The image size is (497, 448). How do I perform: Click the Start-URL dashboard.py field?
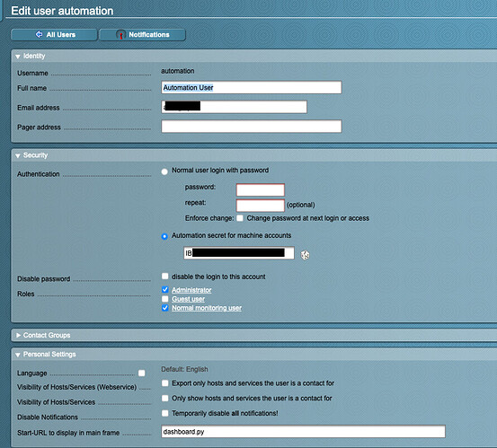[x=303, y=432]
